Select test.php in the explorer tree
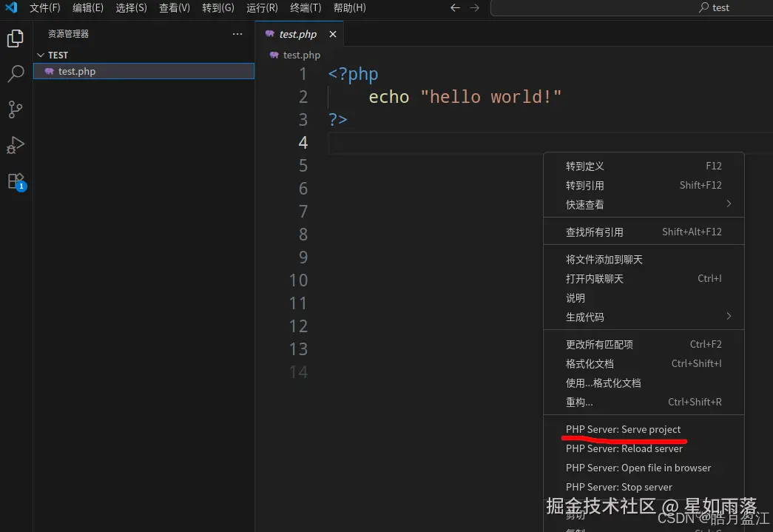Viewport: 773px width, 532px height. click(144, 71)
